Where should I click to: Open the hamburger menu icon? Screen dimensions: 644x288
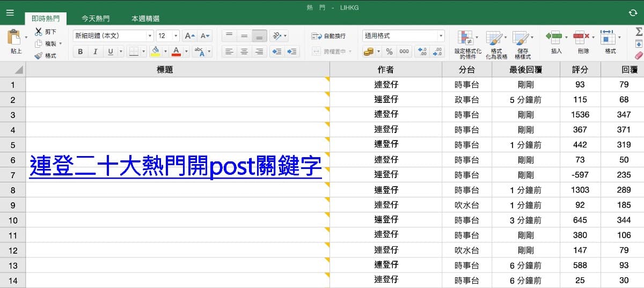pos(10,12)
